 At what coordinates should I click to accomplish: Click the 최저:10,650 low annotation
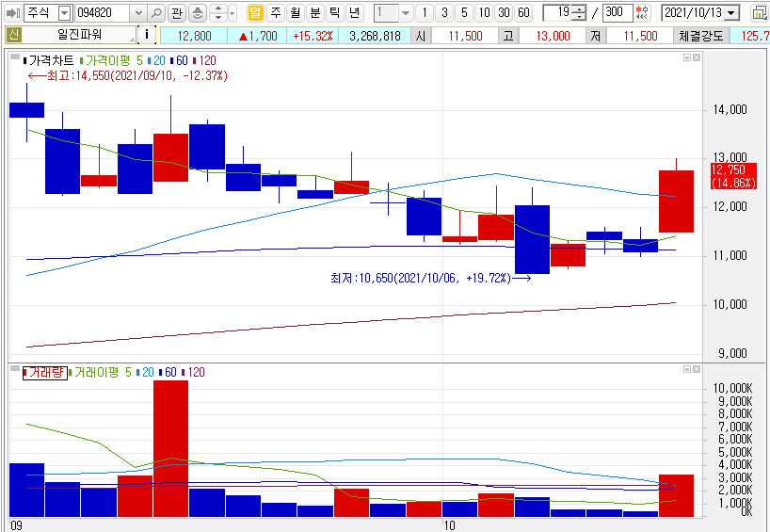[x=431, y=279]
